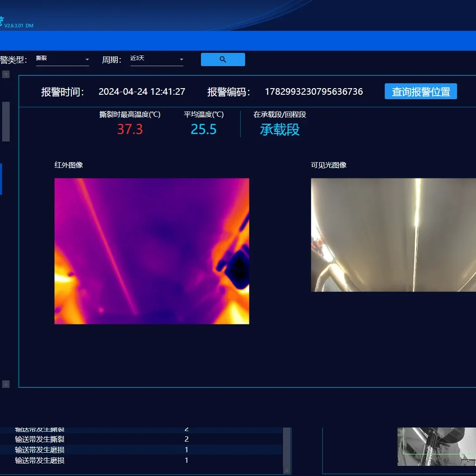This screenshot has height=476, width=476.
Task: Click the magnifier search button
Action: pyautogui.click(x=223, y=59)
